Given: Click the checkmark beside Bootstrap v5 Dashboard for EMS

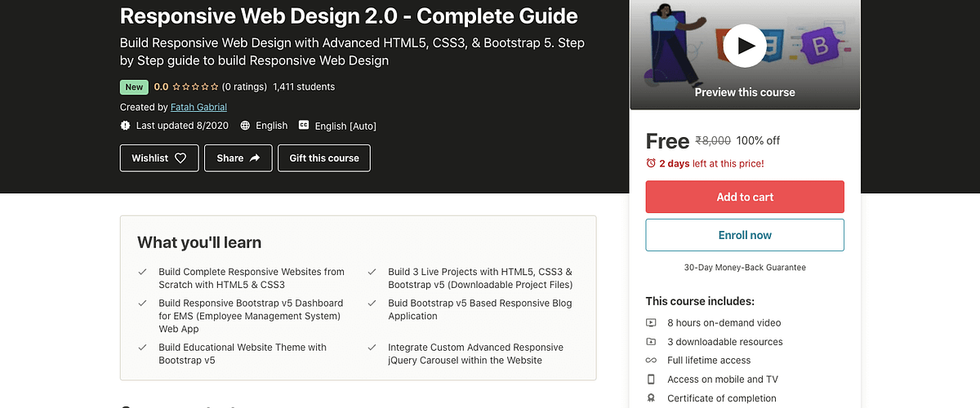Looking at the screenshot, I should 142,304.
